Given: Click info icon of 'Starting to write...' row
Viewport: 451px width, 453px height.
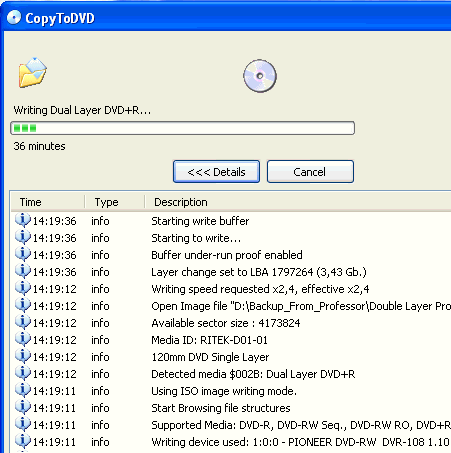Looking at the screenshot, I should [23, 237].
